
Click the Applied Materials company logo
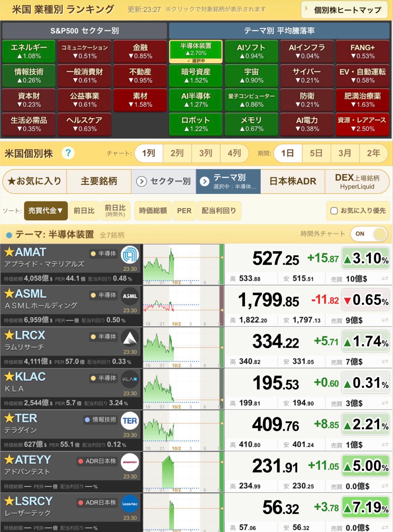[x=130, y=255]
